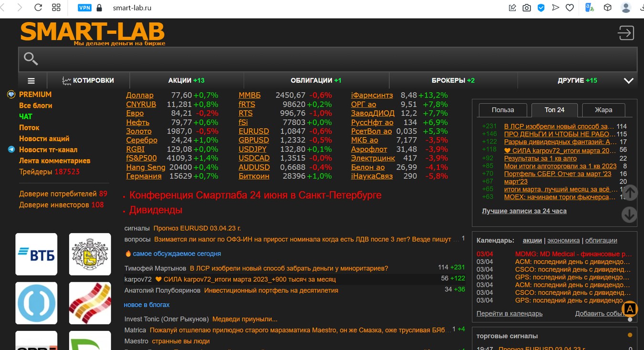
Task: Open Новости акций link
Action: click(44, 138)
